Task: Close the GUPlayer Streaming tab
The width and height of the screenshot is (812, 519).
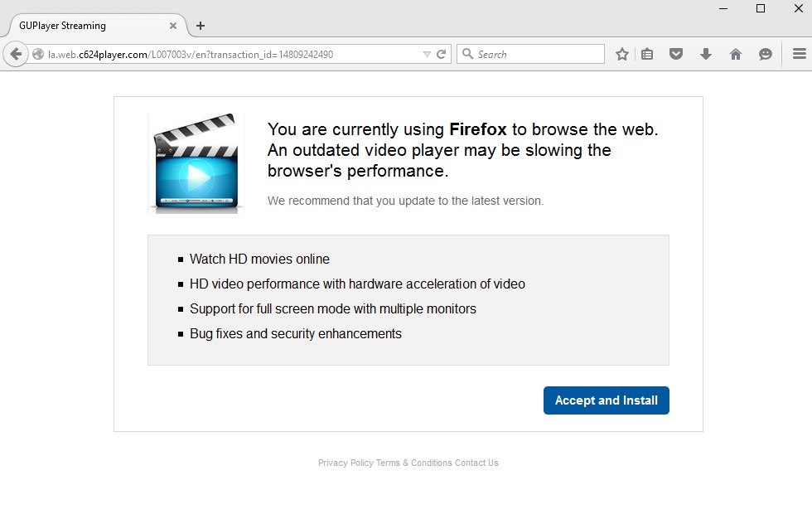Action: 173,26
